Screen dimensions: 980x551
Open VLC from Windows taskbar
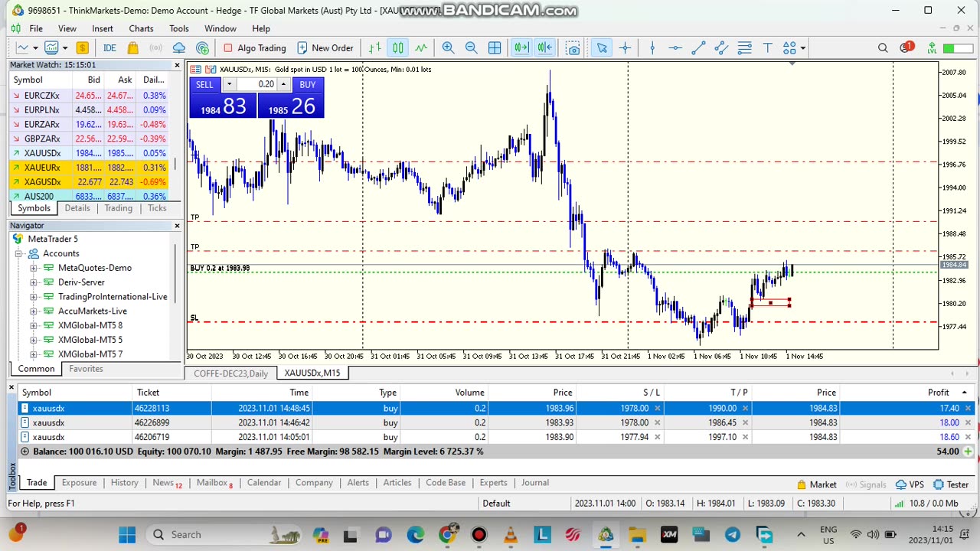[511, 534]
